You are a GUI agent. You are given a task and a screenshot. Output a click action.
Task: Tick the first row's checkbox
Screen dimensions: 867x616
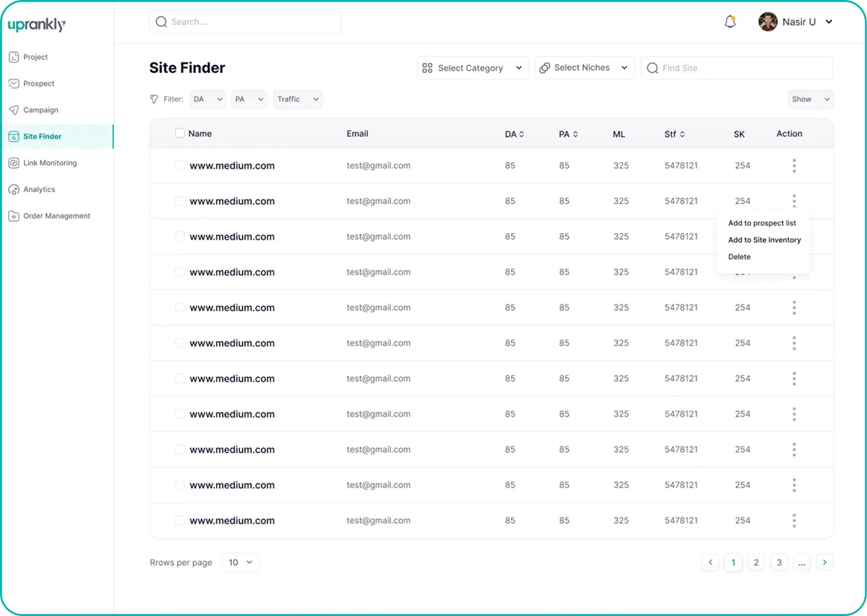[180, 165]
